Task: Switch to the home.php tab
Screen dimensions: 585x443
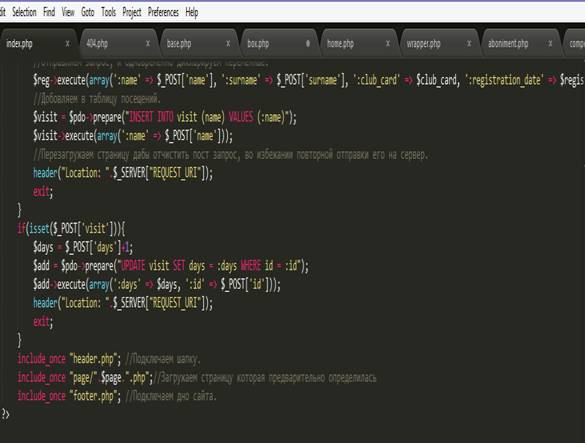Action: coord(359,44)
